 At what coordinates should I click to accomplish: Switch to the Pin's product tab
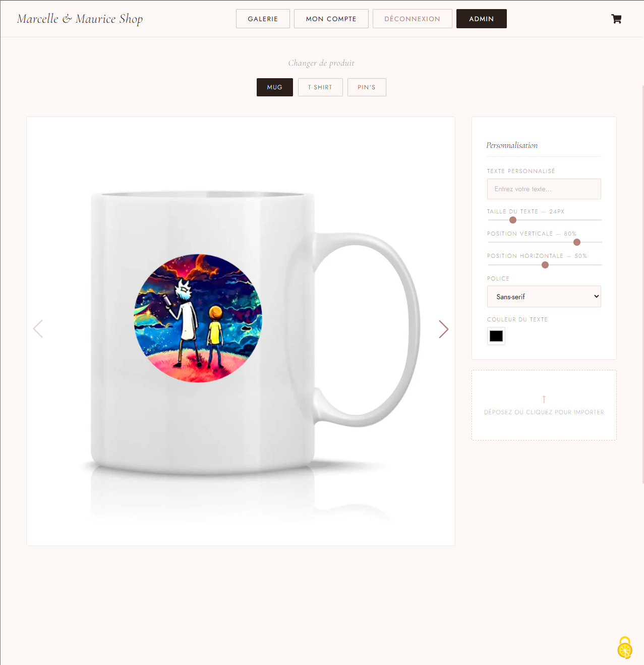coord(367,87)
